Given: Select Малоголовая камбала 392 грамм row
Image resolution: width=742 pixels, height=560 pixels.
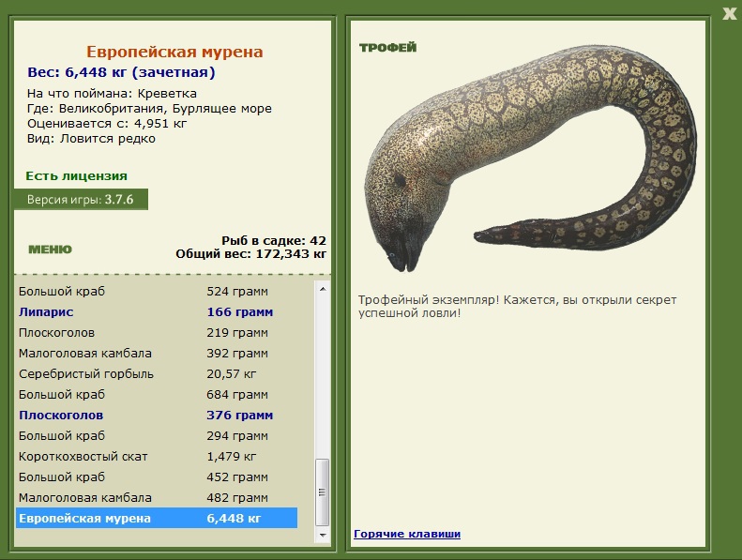Looking at the screenshot, I should tap(157, 353).
